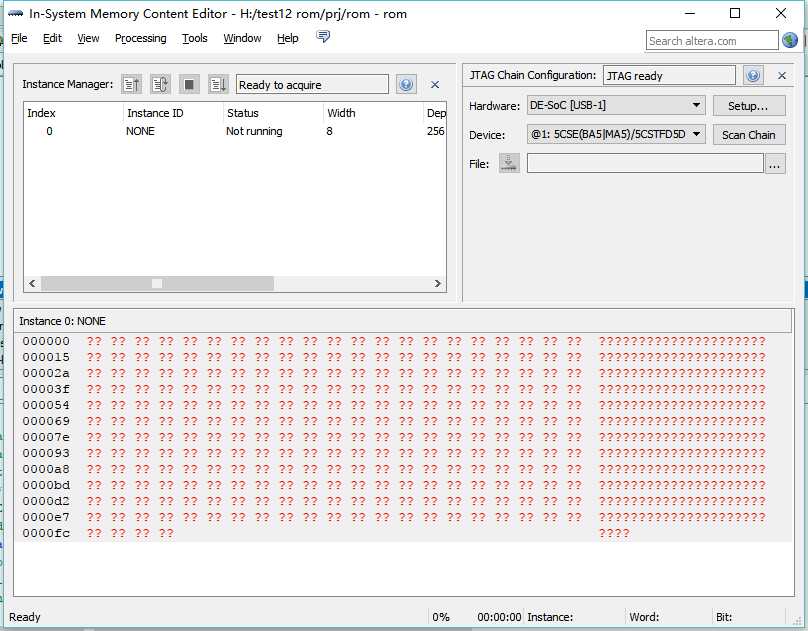
Task: Click the Width column header
Action: point(341,113)
